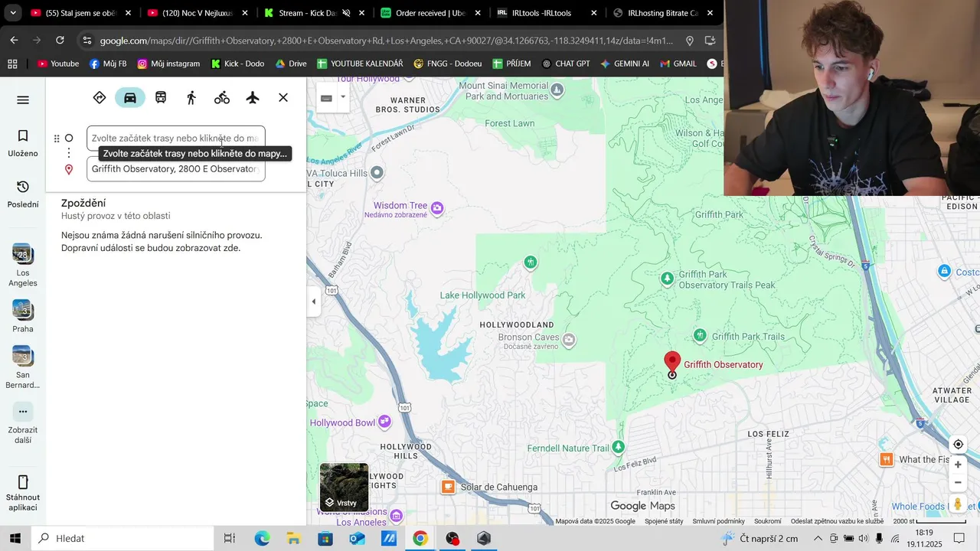Screen dimensions: 980x551
Task: Show your location on the map
Action: (x=958, y=445)
